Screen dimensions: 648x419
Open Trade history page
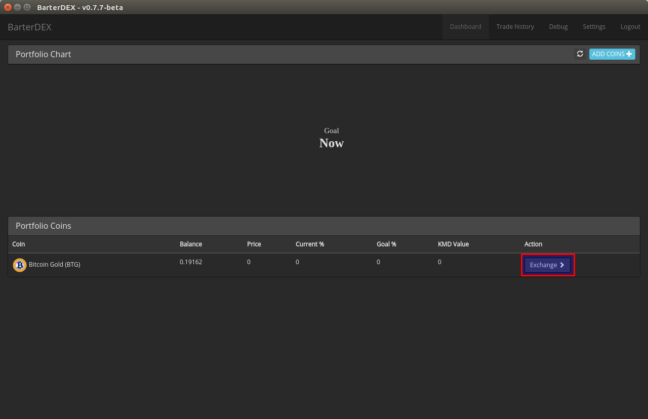click(x=515, y=26)
